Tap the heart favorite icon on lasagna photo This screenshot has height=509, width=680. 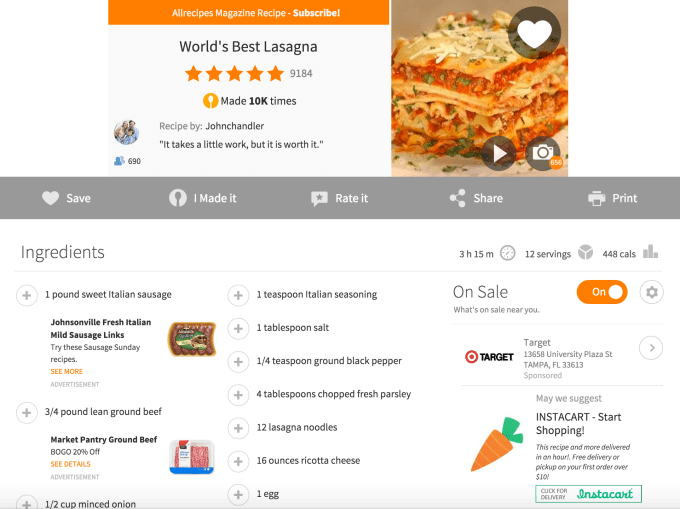tap(534, 33)
